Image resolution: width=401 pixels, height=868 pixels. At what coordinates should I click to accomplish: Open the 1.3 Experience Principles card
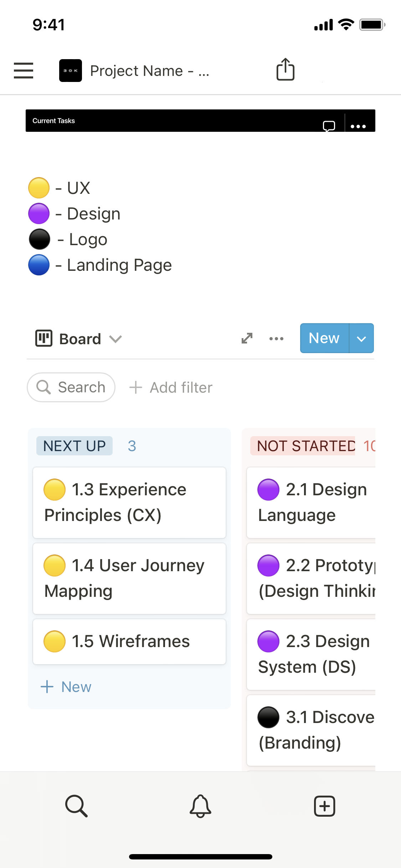pyautogui.click(x=129, y=502)
